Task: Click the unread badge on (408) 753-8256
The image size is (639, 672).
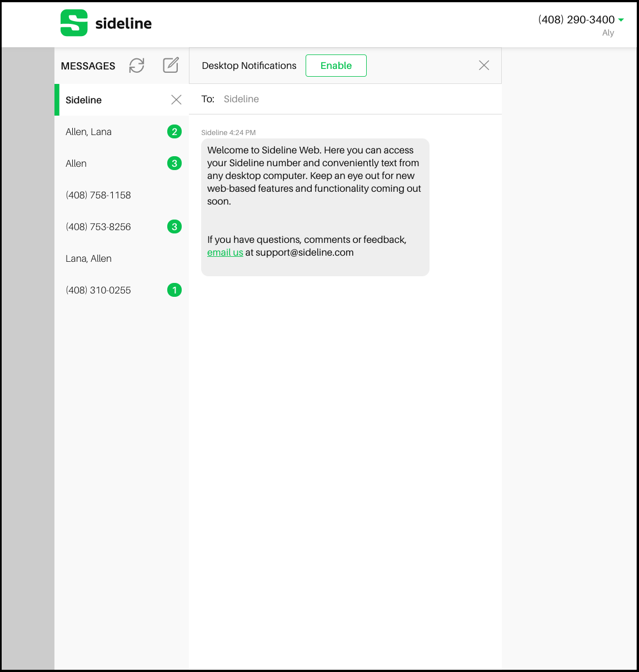Action: pos(174,227)
